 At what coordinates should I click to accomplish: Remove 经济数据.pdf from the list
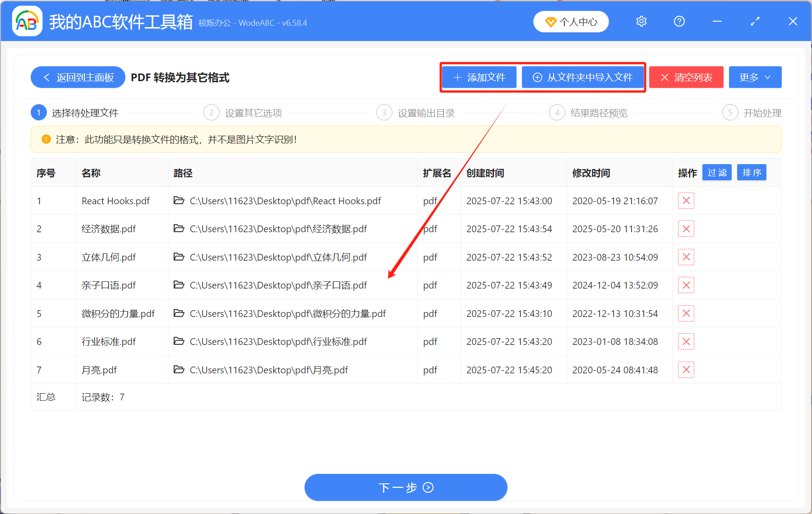(686, 229)
